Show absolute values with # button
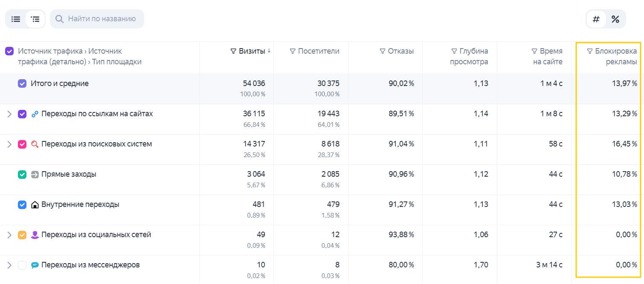The height and width of the screenshot is (284, 644). [x=596, y=19]
